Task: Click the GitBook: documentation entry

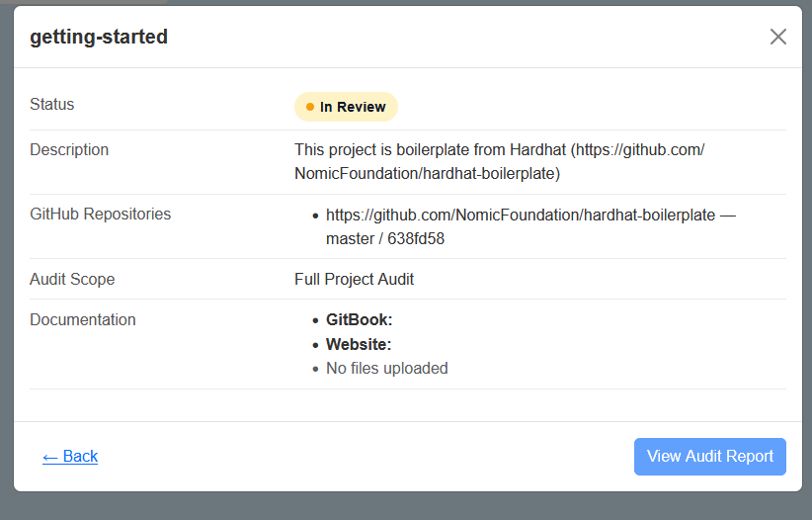Action: [359, 320]
